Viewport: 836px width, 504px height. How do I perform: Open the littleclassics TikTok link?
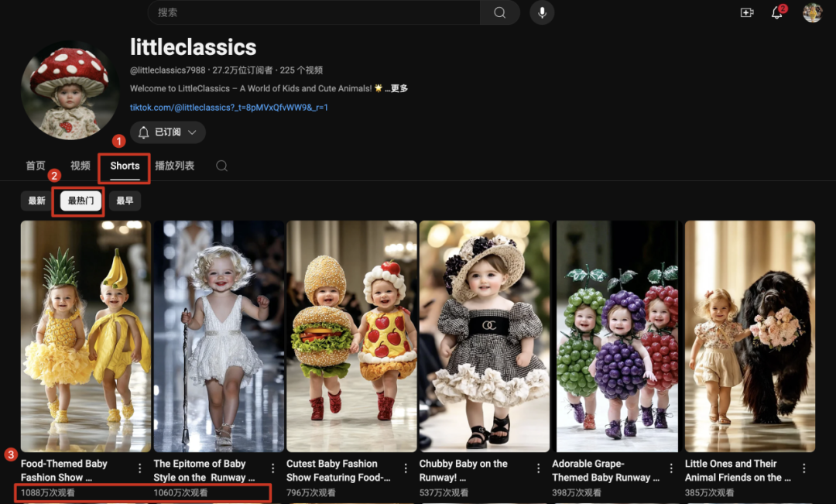229,108
